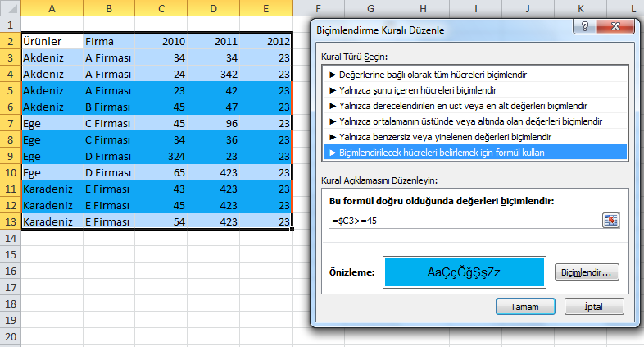Image resolution: width=644 pixels, height=347 pixels.
Task: Select row 7 header
Action: [9, 123]
